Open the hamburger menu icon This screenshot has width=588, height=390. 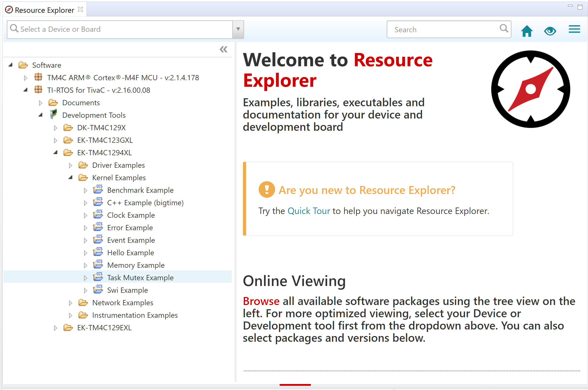click(x=574, y=29)
